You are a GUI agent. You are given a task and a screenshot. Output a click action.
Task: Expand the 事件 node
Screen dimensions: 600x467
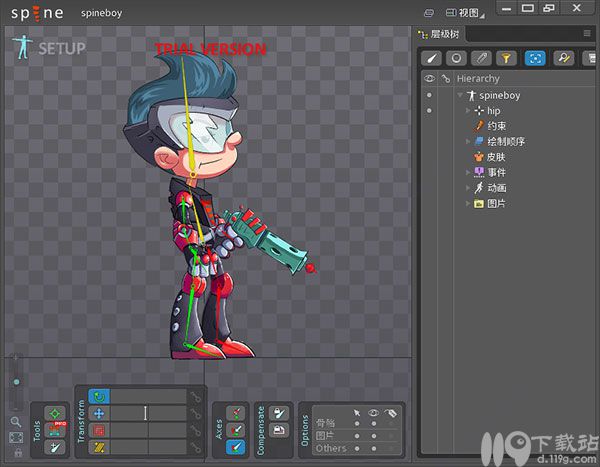tap(468, 172)
